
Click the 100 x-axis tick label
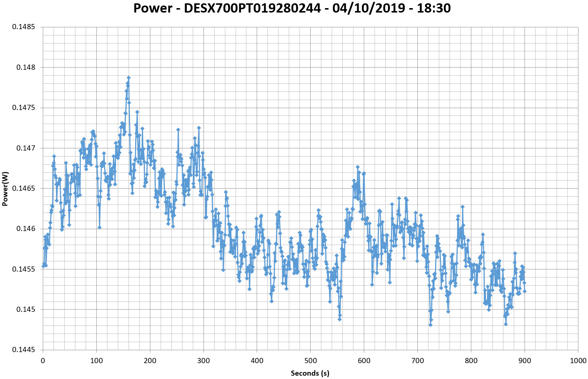[96, 361]
